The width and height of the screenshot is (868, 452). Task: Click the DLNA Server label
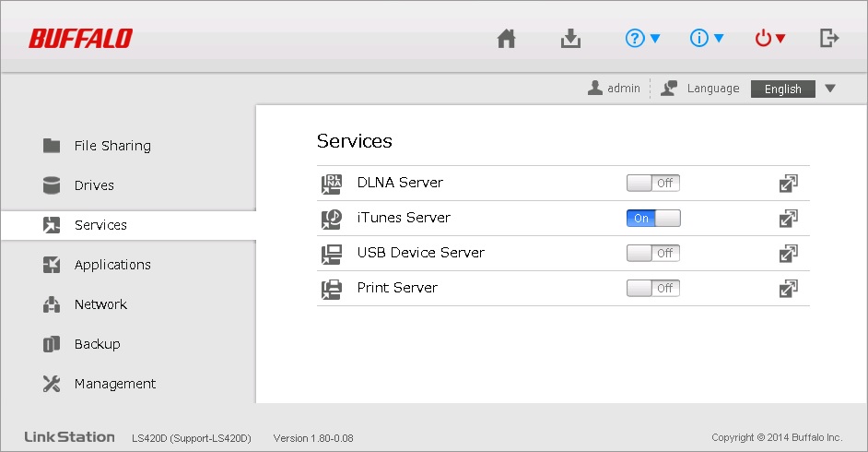(x=400, y=183)
